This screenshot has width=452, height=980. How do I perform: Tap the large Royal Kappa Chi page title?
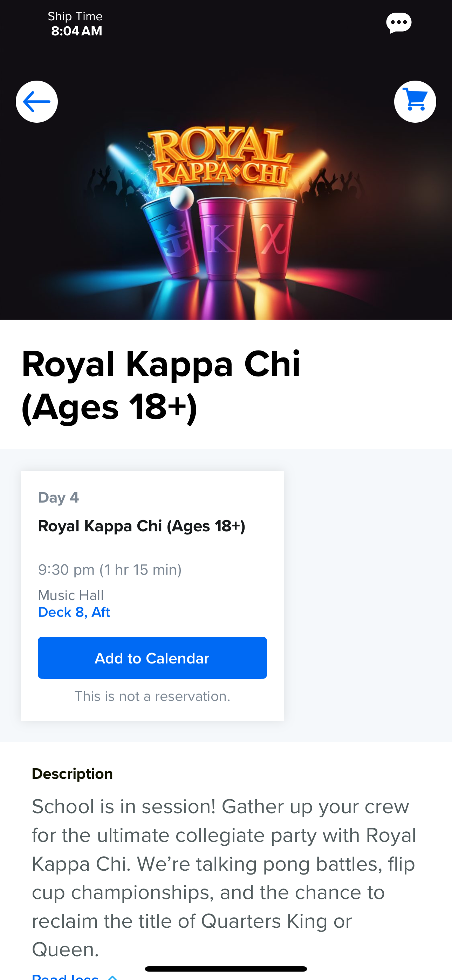161,385
